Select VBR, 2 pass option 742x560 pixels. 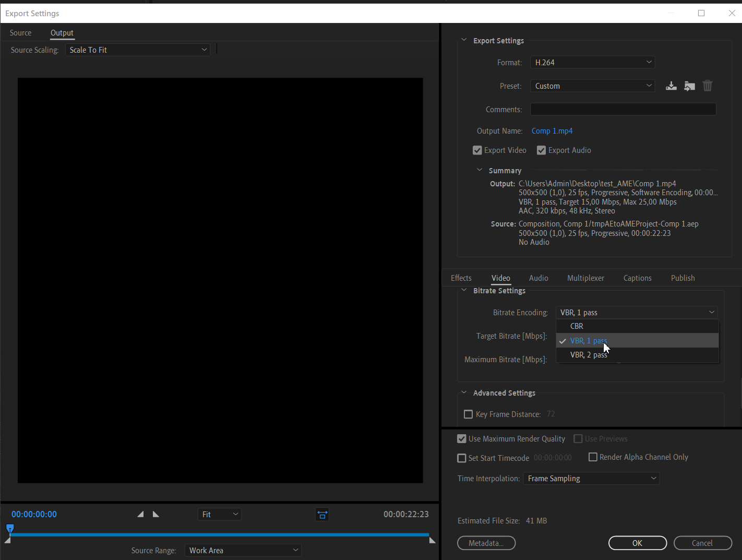tap(638, 355)
